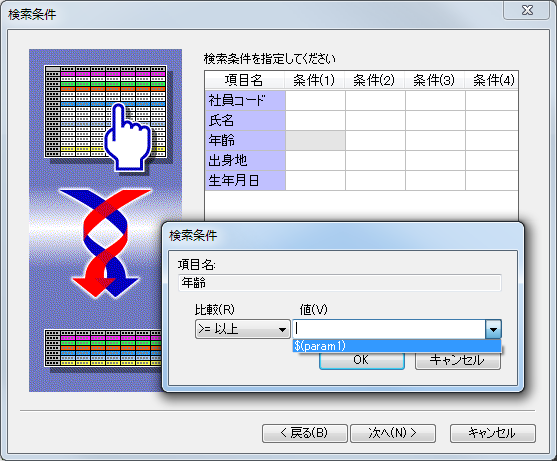Click the 条件(2) column header
The image size is (557, 461).
(x=374, y=80)
